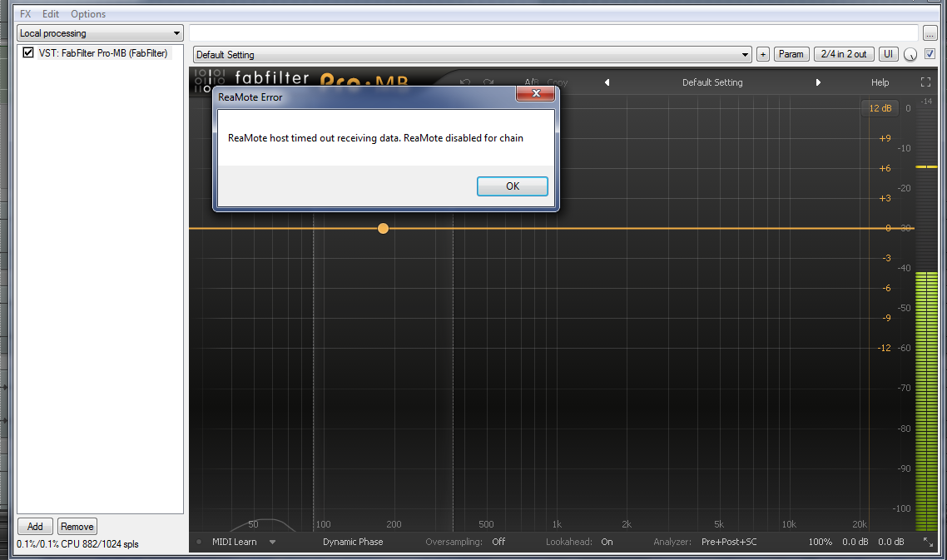Click the FX comment input field
The image size is (947, 560).
pos(554,33)
